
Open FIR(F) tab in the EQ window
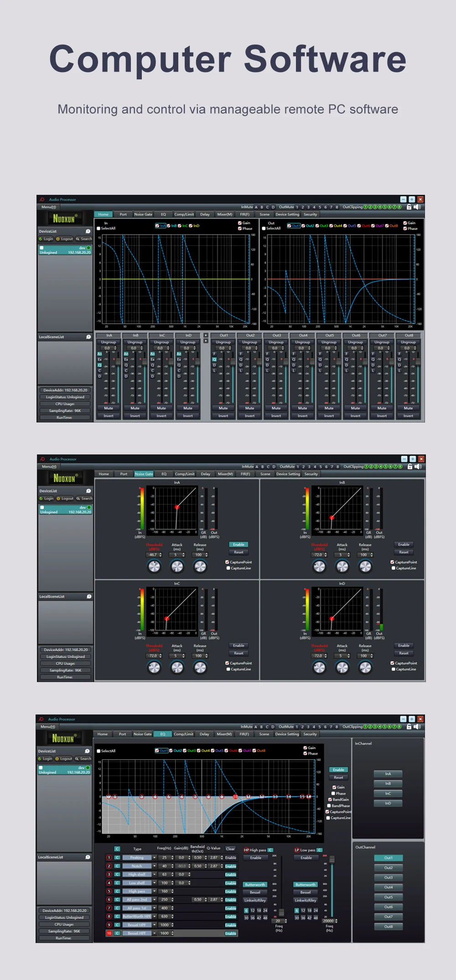(x=244, y=734)
